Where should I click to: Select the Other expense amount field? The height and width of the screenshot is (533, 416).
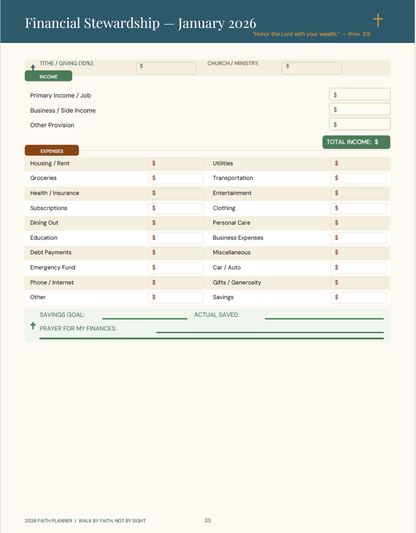pos(175,297)
